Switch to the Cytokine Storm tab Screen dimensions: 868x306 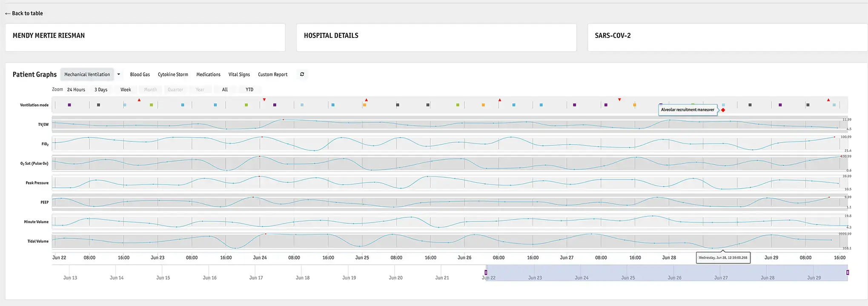click(x=173, y=75)
